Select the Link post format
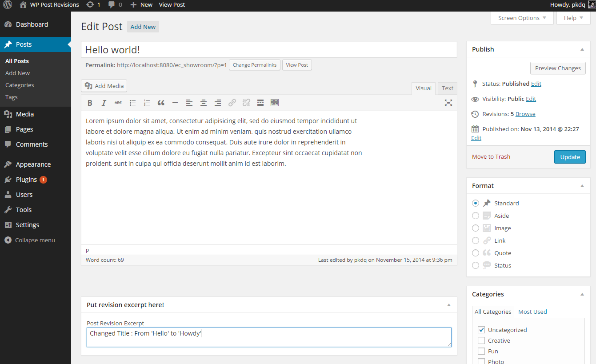This screenshot has height=364, width=596. pos(476,240)
